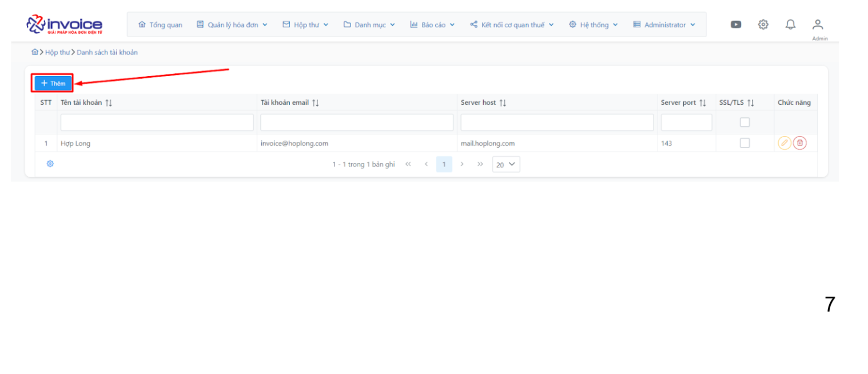Open the Admin user profile icon

coord(818,25)
